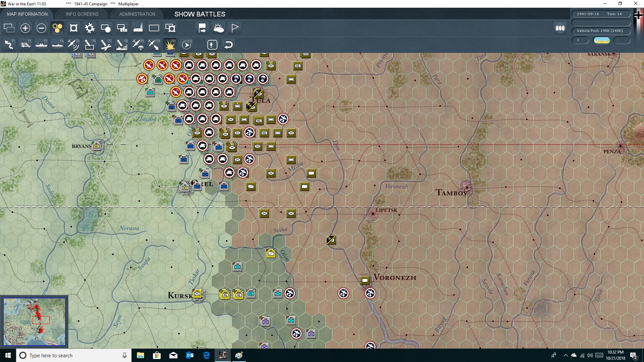Switch to the ADMINISTRATION tab

point(137,14)
